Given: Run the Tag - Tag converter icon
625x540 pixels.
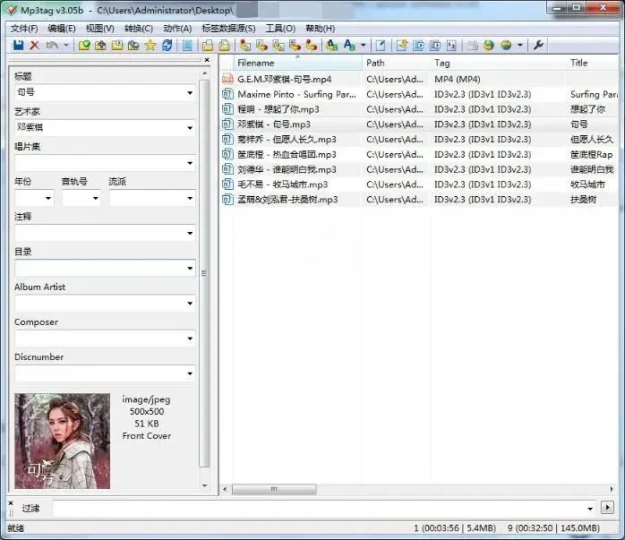Looking at the screenshot, I should [312, 45].
